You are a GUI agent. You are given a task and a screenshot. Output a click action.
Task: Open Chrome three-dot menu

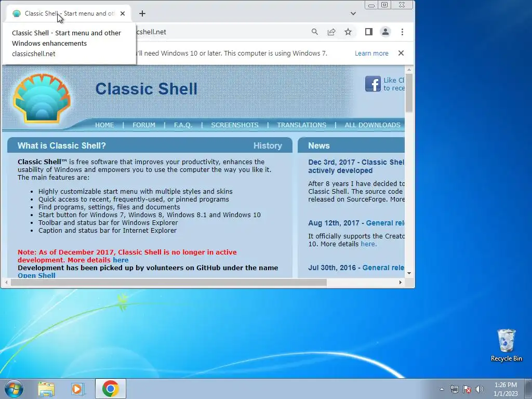(403, 32)
